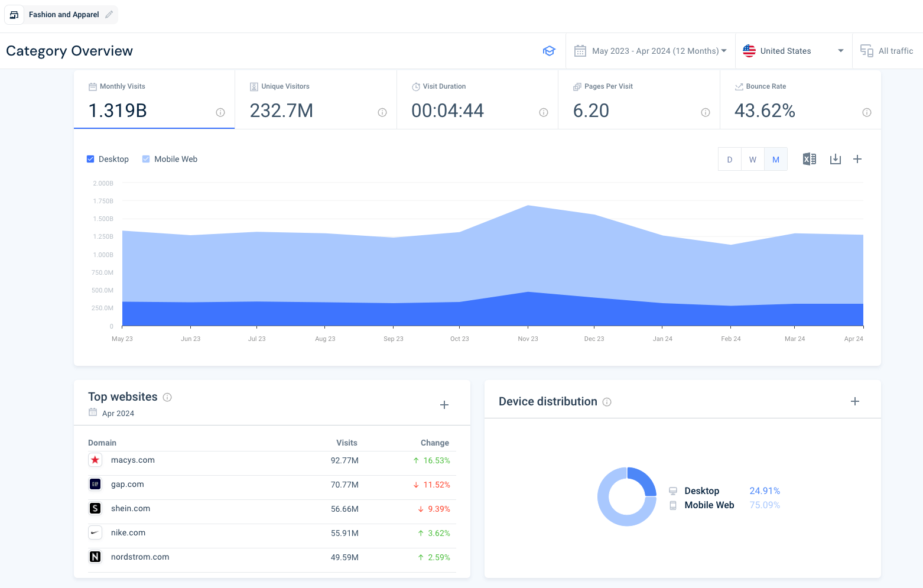The width and height of the screenshot is (923, 588).
Task: Show info tooltip for Bounce Rate
Action: pos(866,112)
